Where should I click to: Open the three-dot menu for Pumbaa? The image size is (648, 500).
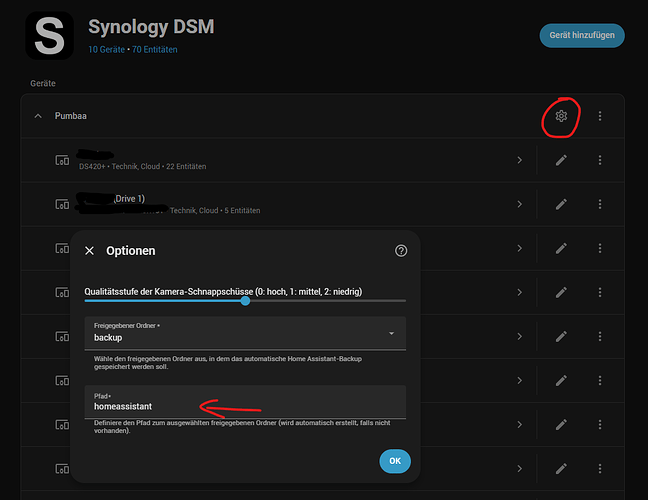point(600,116)
